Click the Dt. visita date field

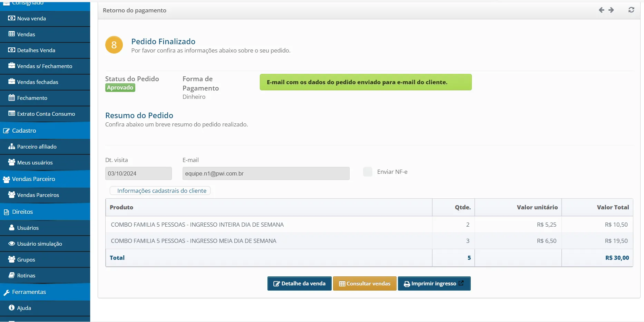[x=138, y=173]
